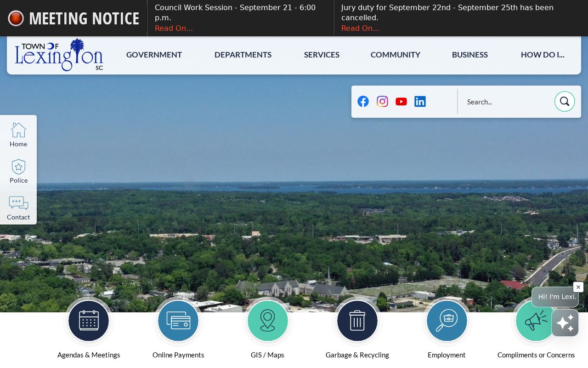Image resolution: width=588 pixels, height=368 pixels.
Task: Open the Town's Instagram profile
Action: click(382, 102)
